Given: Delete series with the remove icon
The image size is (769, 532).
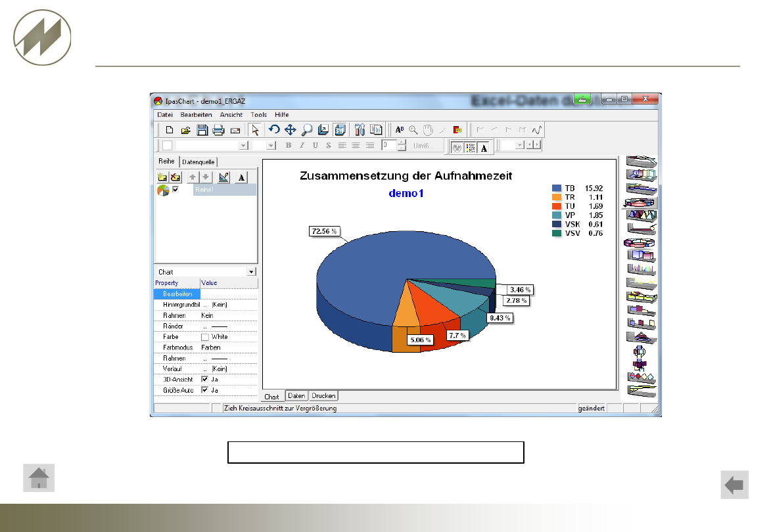Looking at the screenshot, I should [x=175, y=177].
